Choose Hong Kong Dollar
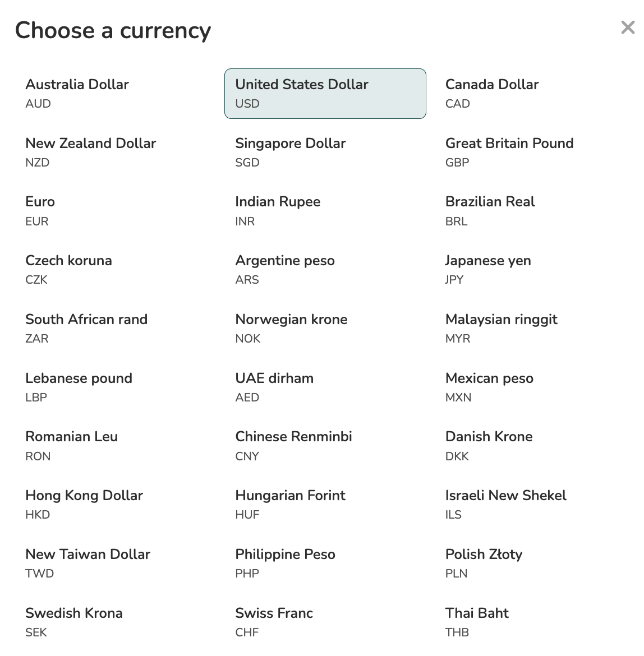This screenshot has width=644, height=656. pos(84,504)
